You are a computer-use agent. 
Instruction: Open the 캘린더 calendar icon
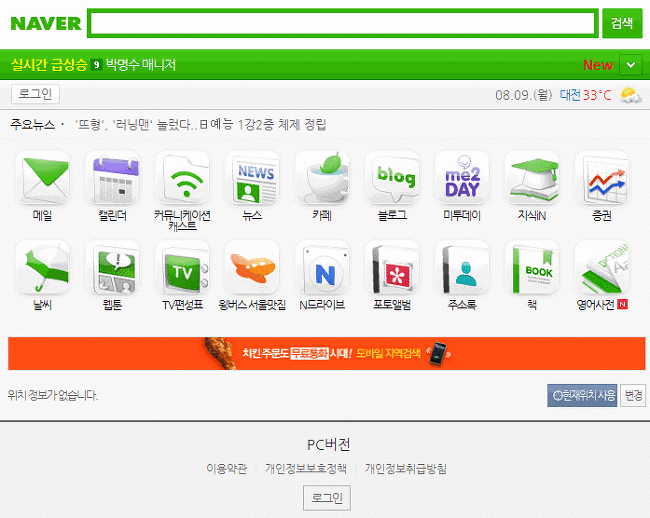point(112,179)
